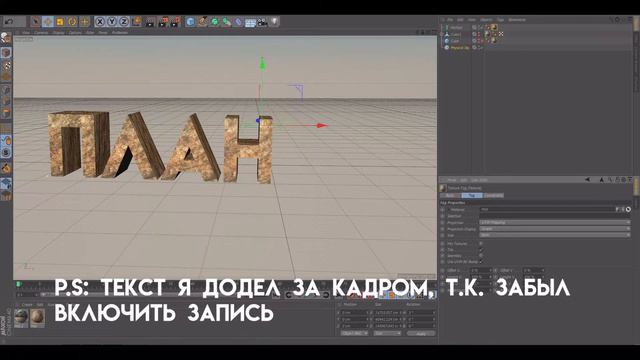The image size is (640, 360).
Task: Toggle the Z axis lock
Action: (124, 21)
